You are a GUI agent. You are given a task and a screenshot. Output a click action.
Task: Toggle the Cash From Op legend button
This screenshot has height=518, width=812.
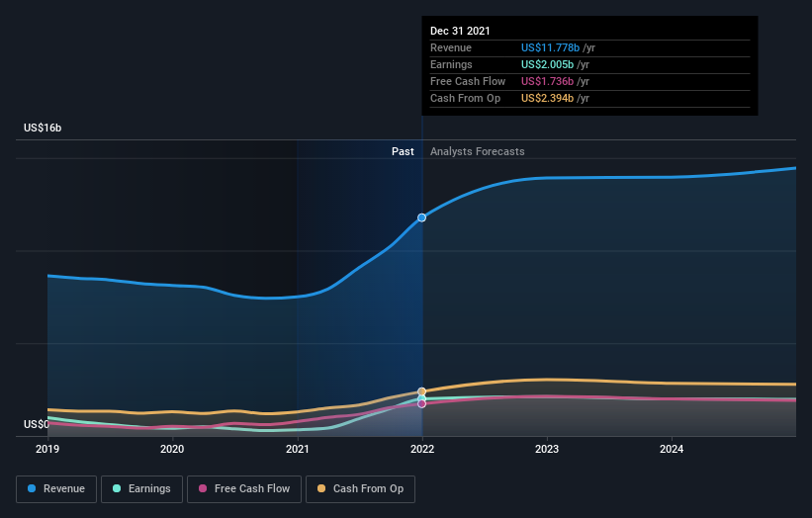(x=360, y=489)
